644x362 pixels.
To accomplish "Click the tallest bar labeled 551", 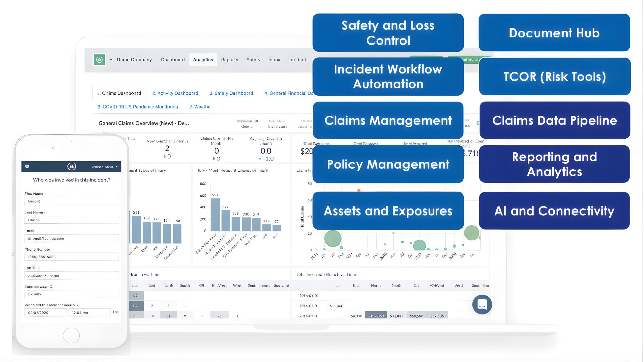I will click(x=215, y=215).
